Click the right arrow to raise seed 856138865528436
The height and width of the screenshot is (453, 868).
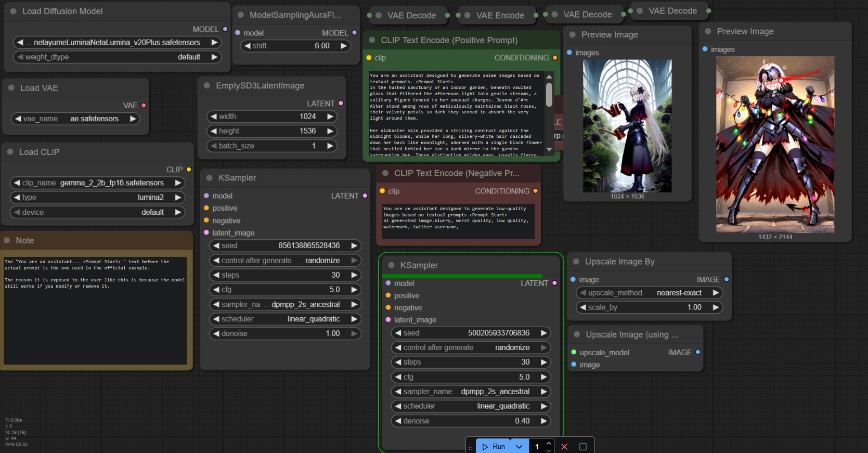point(354,245)
